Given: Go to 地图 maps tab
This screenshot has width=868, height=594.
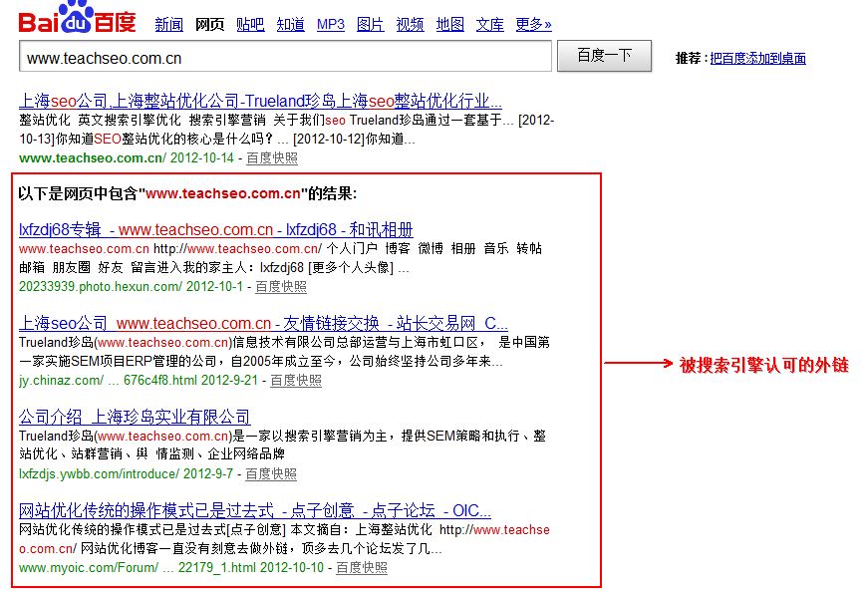Looking at the screenshot, I should point(450,25).
